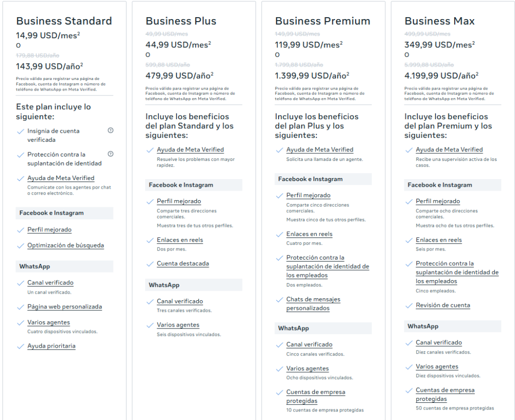Viewport: 515px width, 420px height.
Task: Open Perfil mejorado link in Business Standard
Action: (49, 230)
